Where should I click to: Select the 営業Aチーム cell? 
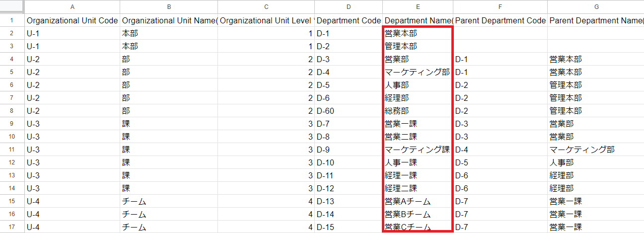tap(417, 201)
